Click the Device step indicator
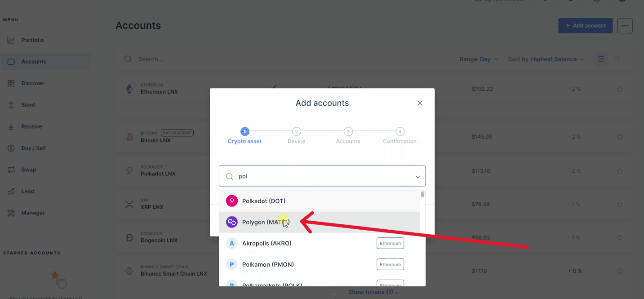 pyautogui.click(x=296, y=136)
